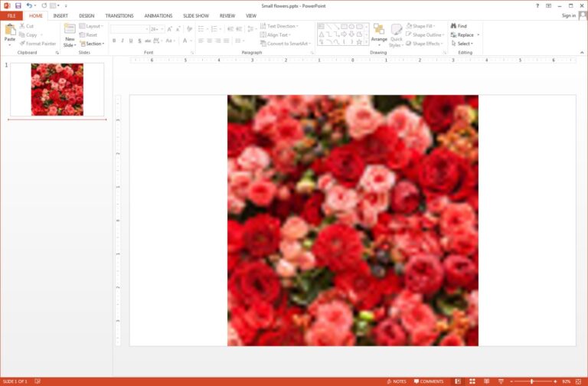Toggle text Shadow formatting
The height and width of the screenshot is (386, 588).
[x=139, y=41]
